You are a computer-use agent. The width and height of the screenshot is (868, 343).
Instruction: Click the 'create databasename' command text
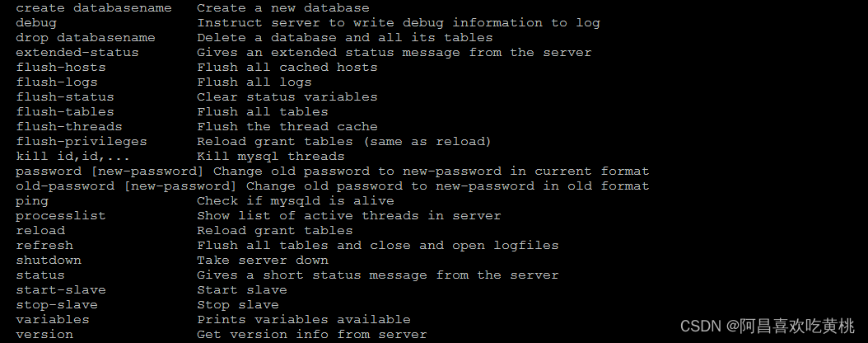94,7
